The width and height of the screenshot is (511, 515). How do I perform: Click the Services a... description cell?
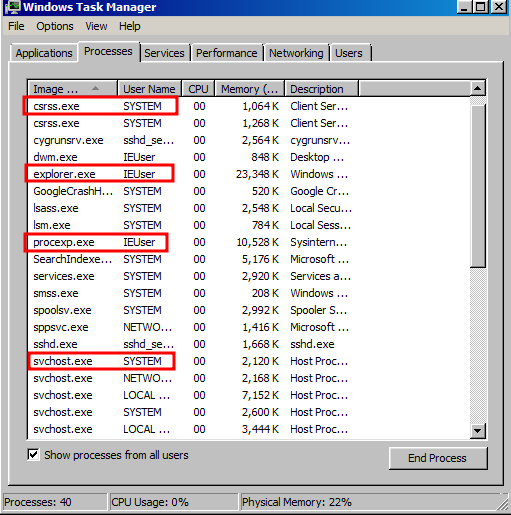pyautogui.click(x=320, y=276)
